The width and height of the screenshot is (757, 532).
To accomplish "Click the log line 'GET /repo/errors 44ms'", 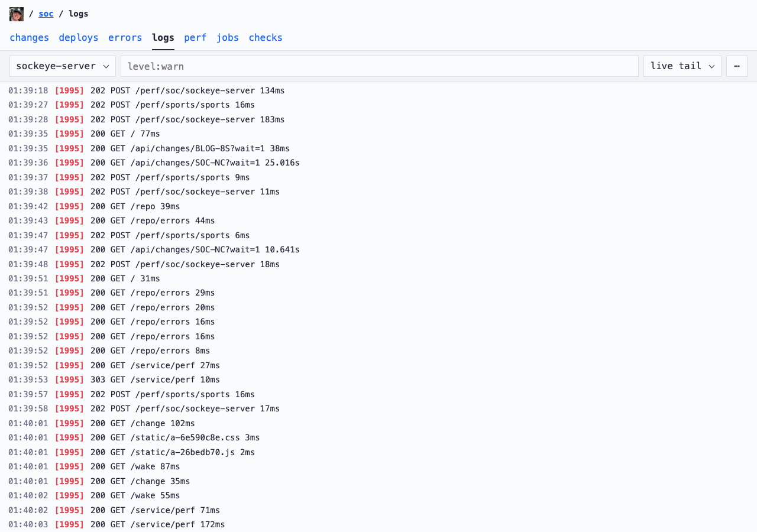I will tap(378, 220).
